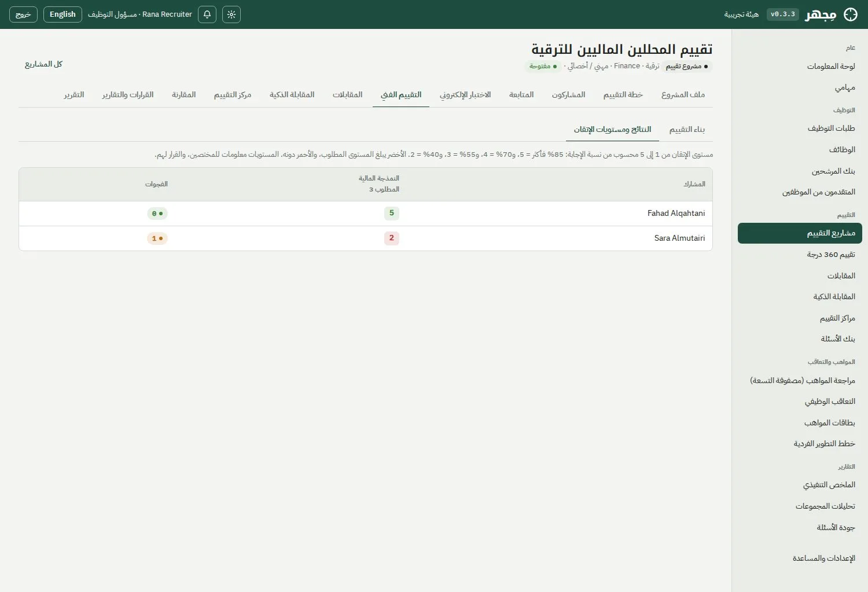Go to طلبات التوظيف

[x=800, y=128]
